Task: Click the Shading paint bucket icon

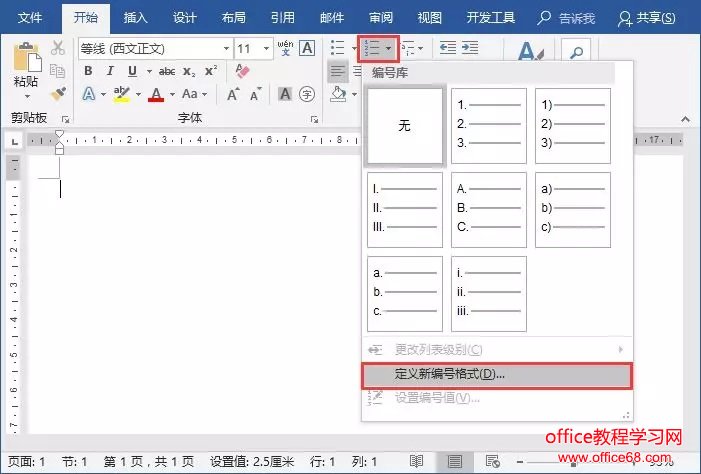Action: [338, 94]
